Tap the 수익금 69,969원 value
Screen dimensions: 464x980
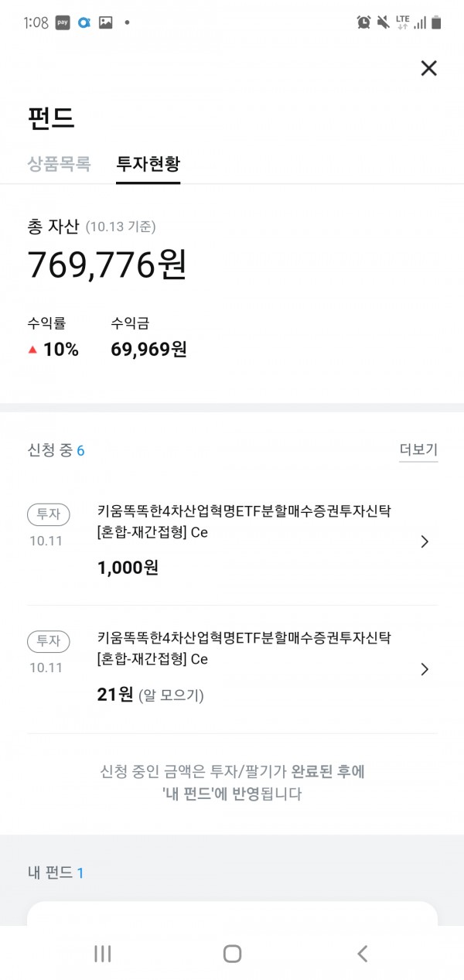[x=148, y=350]
